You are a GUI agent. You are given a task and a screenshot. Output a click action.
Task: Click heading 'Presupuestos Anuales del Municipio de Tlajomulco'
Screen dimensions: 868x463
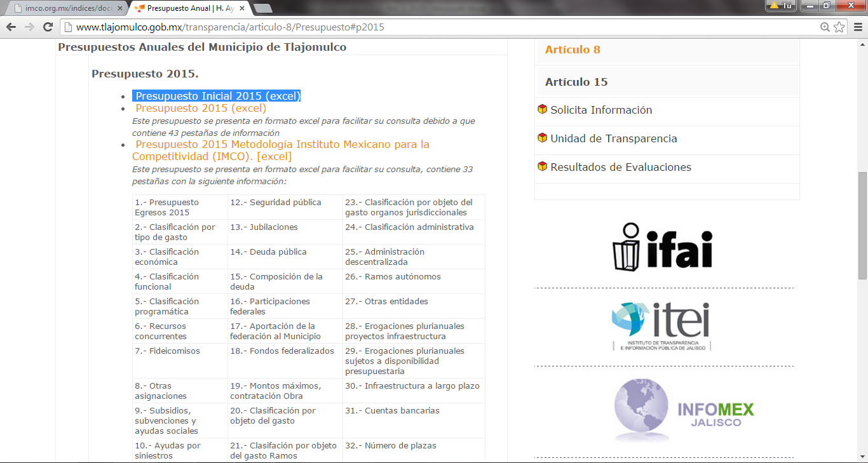[202, 48]
